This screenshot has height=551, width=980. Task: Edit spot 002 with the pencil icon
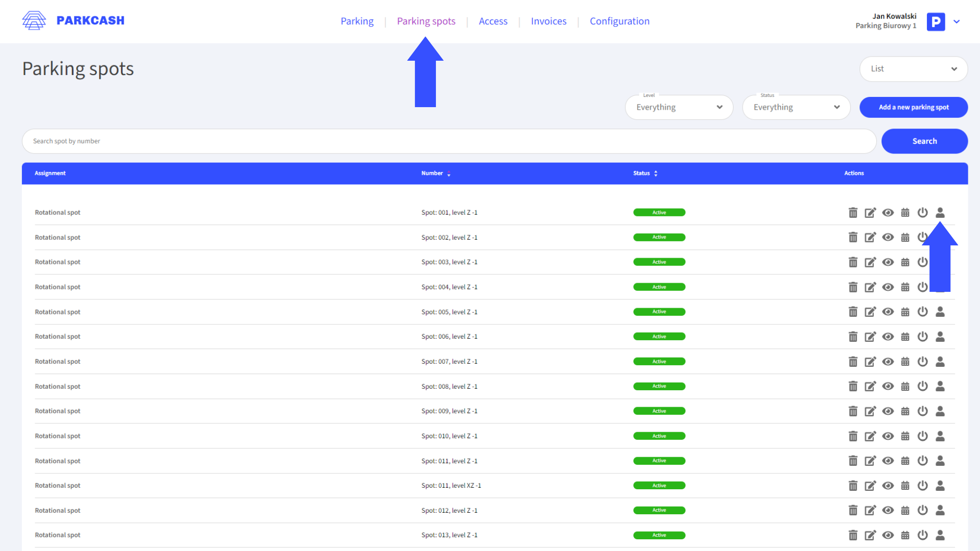click(x=870, y=237)
